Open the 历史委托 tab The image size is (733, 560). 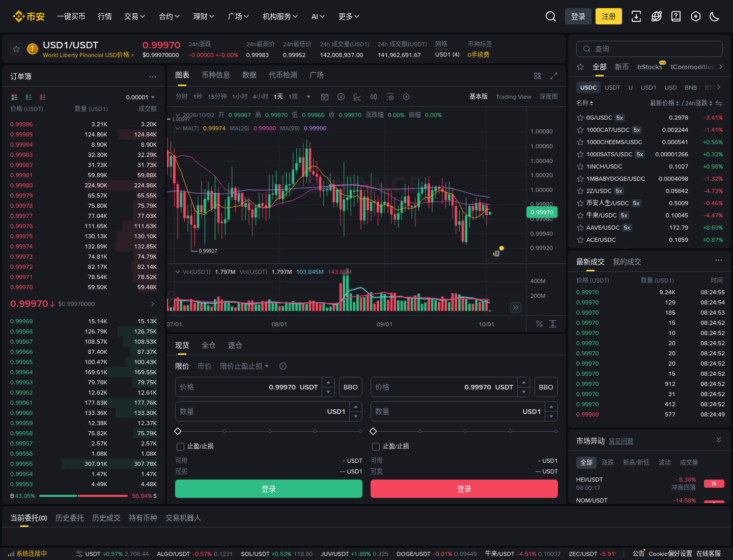pyautogui.click(x=70, y=518)
